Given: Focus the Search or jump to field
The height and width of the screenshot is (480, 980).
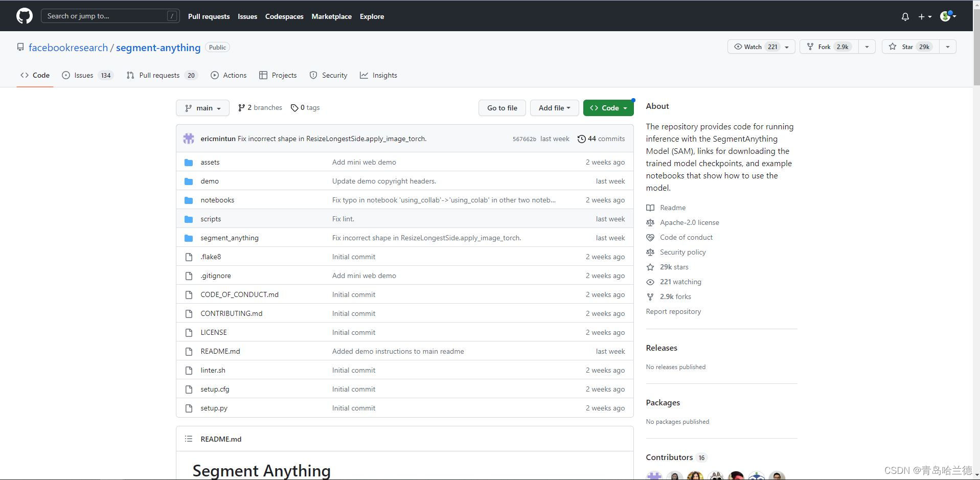Looking at the screenshot, I should point(110,16).
